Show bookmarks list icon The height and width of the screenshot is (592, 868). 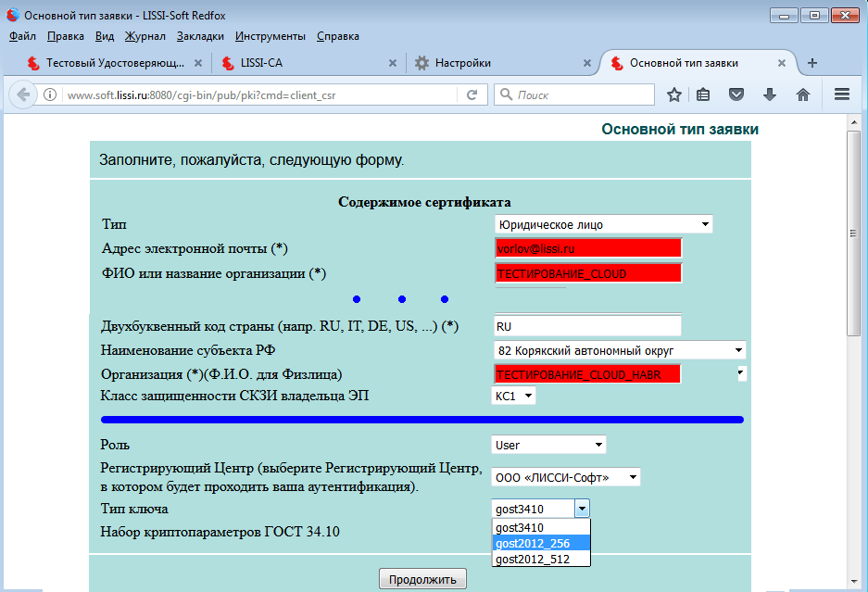703,94
